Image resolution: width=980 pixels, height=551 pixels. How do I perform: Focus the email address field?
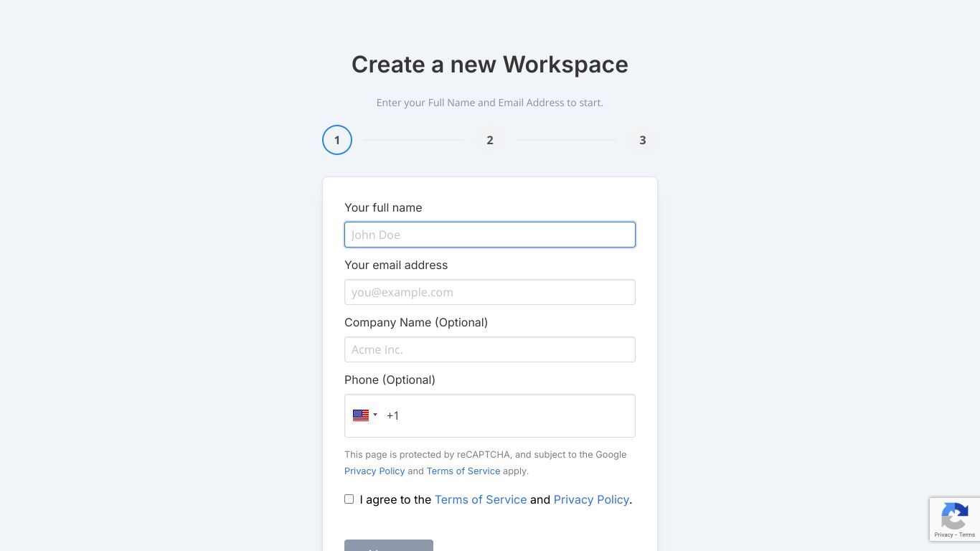490,292
